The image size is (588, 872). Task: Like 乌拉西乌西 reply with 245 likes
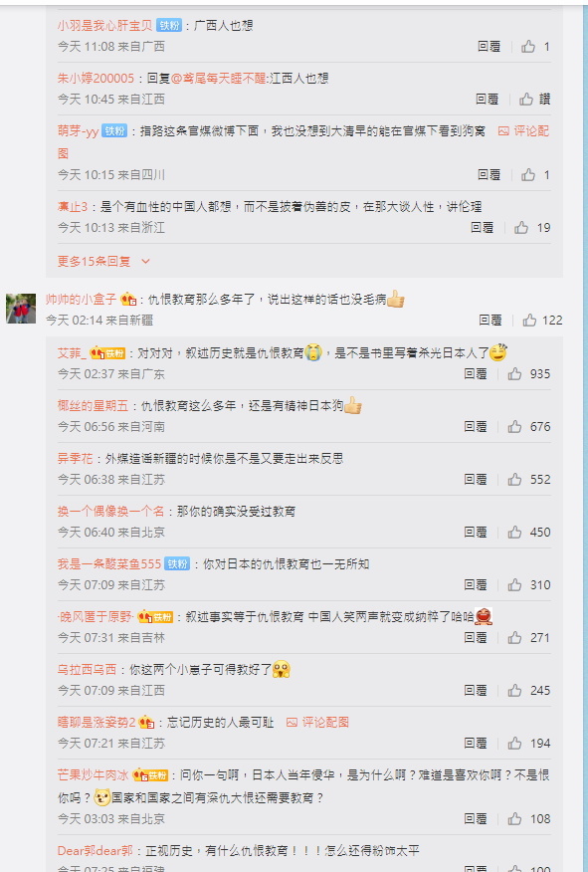pos(514,690)
